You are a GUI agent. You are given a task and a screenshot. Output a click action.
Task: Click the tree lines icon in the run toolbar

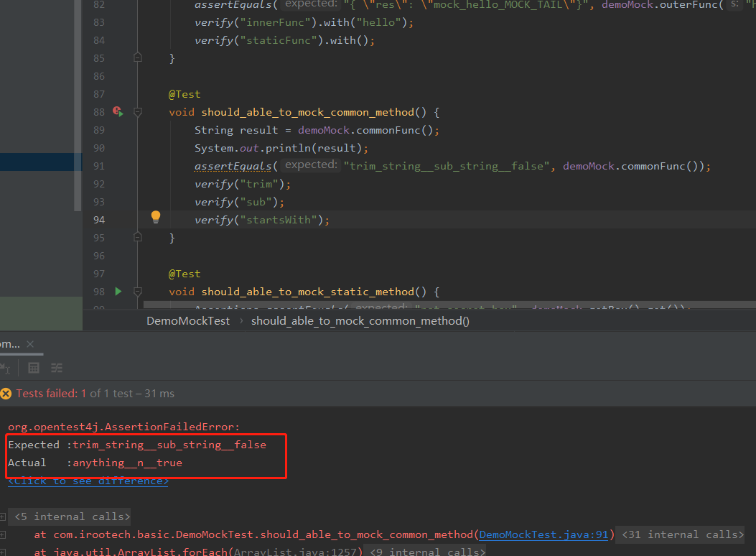pyautogui.click(x=57, y=368)
